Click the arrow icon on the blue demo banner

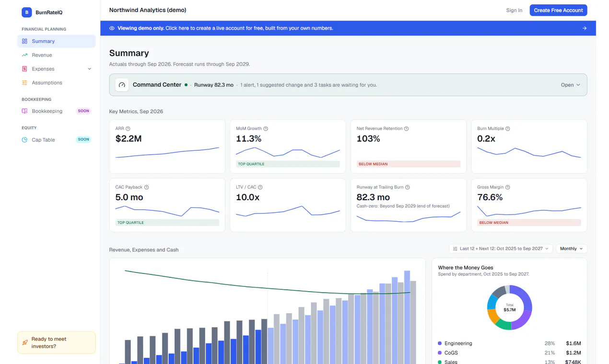pos(585,28)
